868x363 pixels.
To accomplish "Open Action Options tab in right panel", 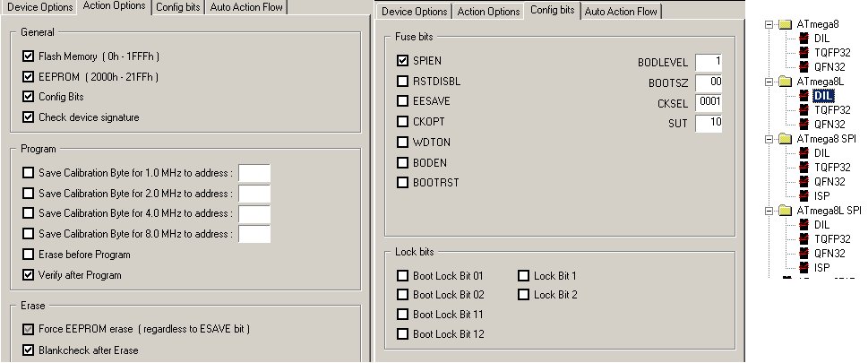I will pos(488,12).
